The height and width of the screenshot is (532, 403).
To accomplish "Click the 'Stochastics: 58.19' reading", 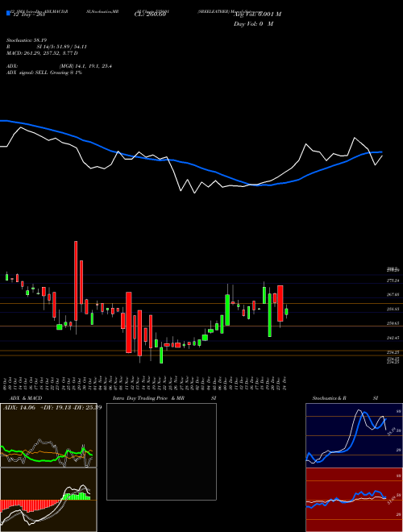I will coord(25,40).
